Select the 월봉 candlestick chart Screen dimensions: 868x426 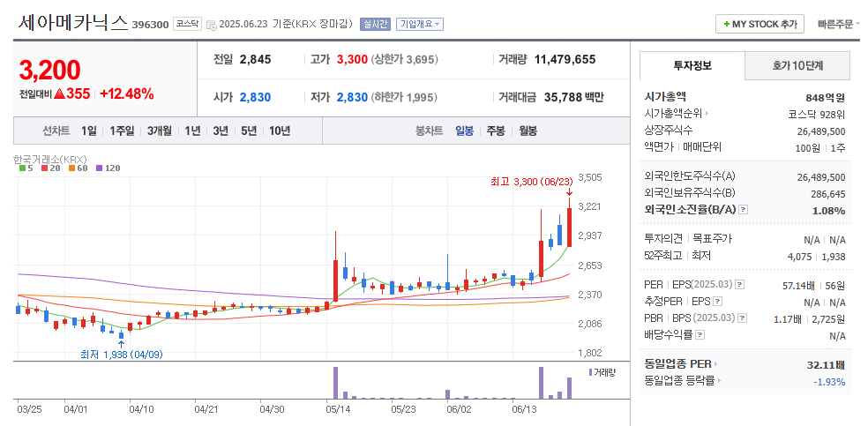point(528,131)
